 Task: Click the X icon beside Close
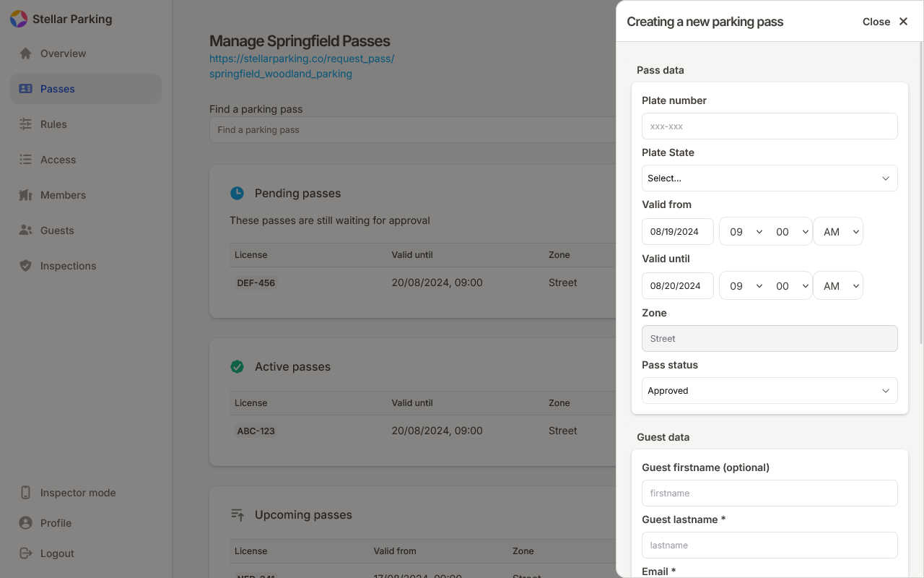click(x=903, y=22)
